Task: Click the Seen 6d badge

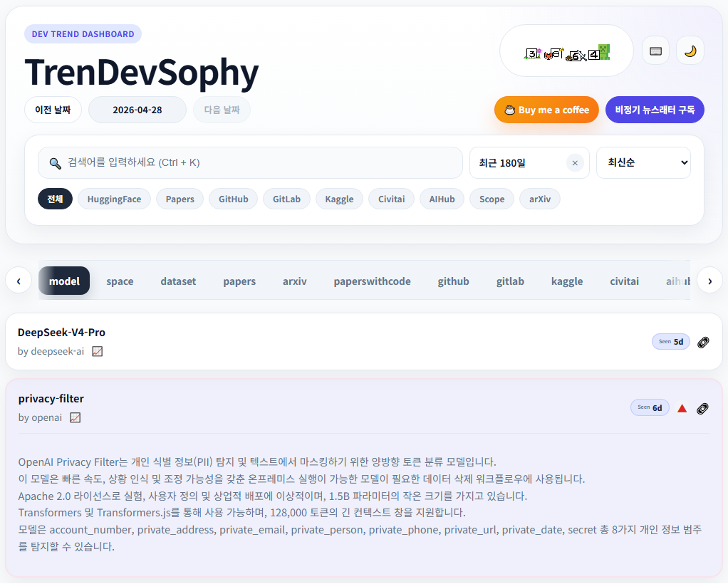Action: (650, 407)
